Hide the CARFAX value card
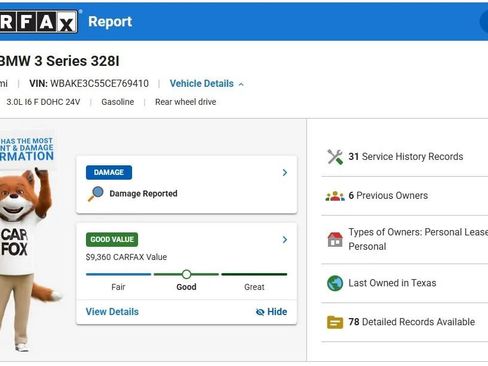 pyautogui.click(x=271, y=312)
